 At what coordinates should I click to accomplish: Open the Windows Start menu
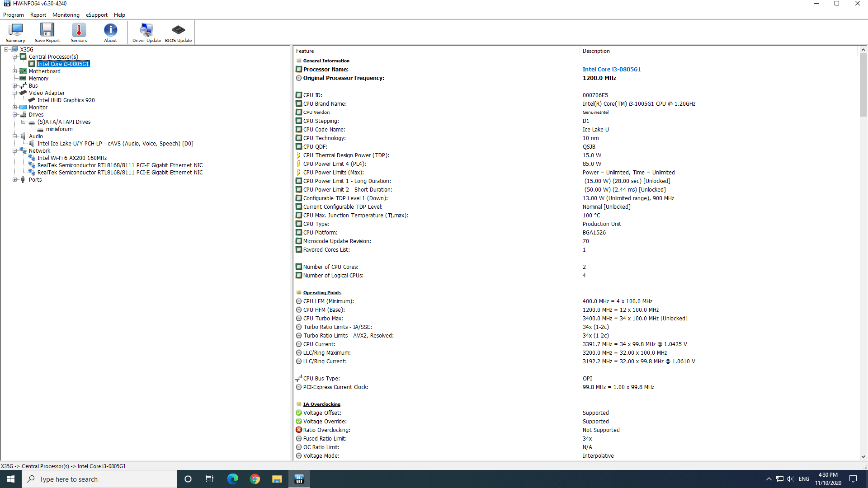pyautogui.click(x=11, y=479)
